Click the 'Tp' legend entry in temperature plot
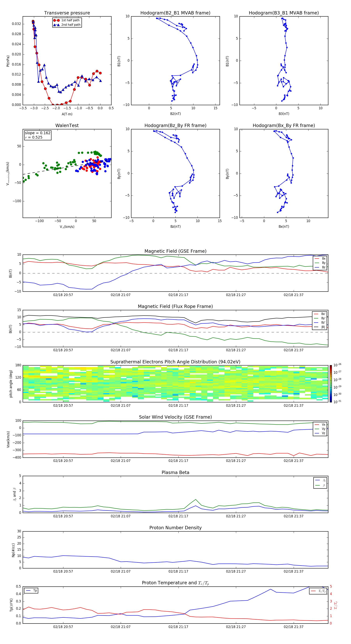Viewport: 351px width, 644px height. (31, 591)
